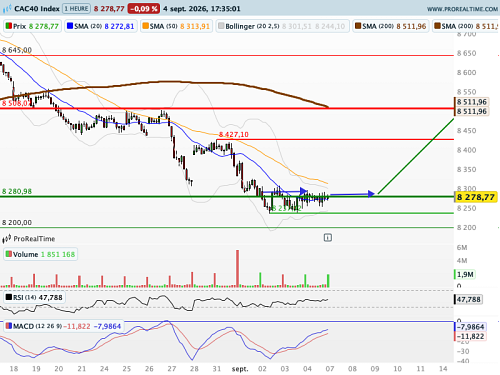Open the www.prorealtime.com link
The width and height of the screenshot is (500, 375).
point(462,9)
